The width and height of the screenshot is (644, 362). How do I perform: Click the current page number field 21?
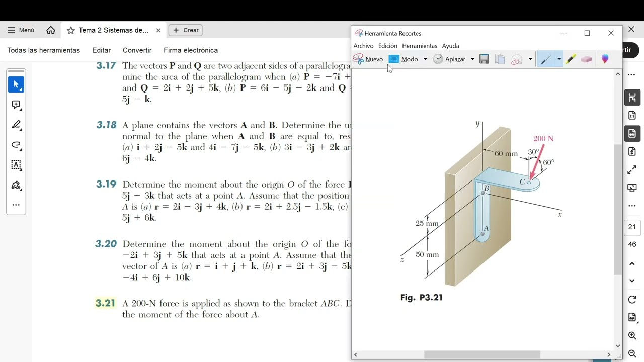tap(632, 227)
